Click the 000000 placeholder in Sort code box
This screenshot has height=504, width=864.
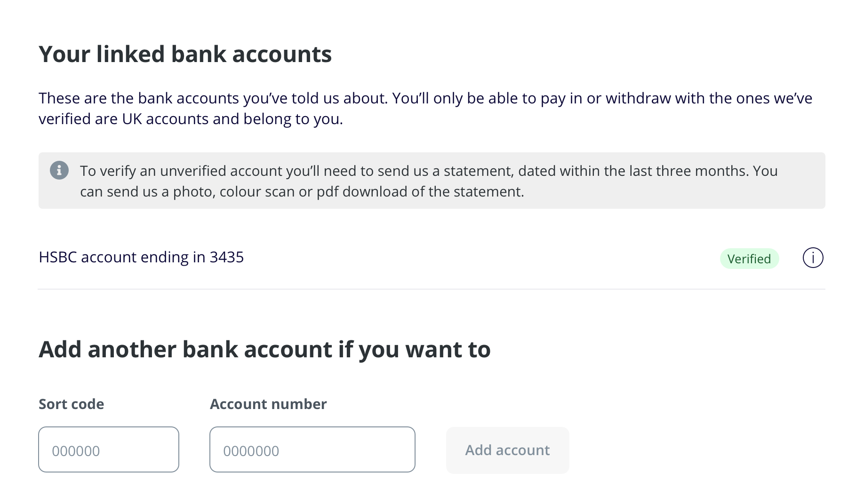click(x=76, y=451)
